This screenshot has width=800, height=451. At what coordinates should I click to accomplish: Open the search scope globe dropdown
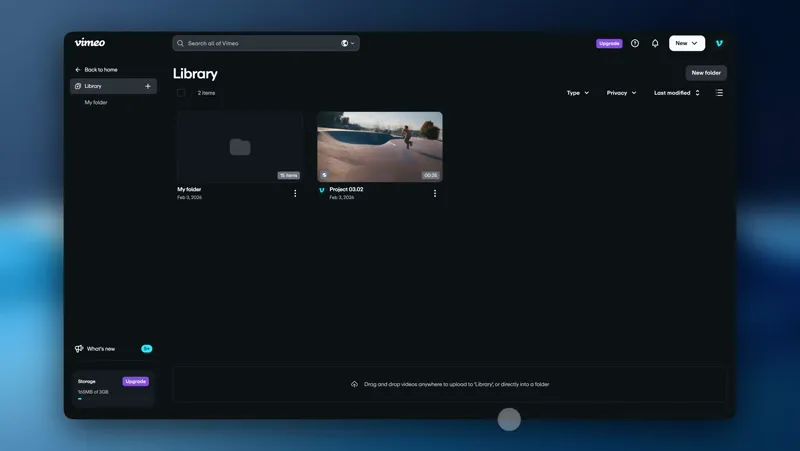(x=347, y=43)
